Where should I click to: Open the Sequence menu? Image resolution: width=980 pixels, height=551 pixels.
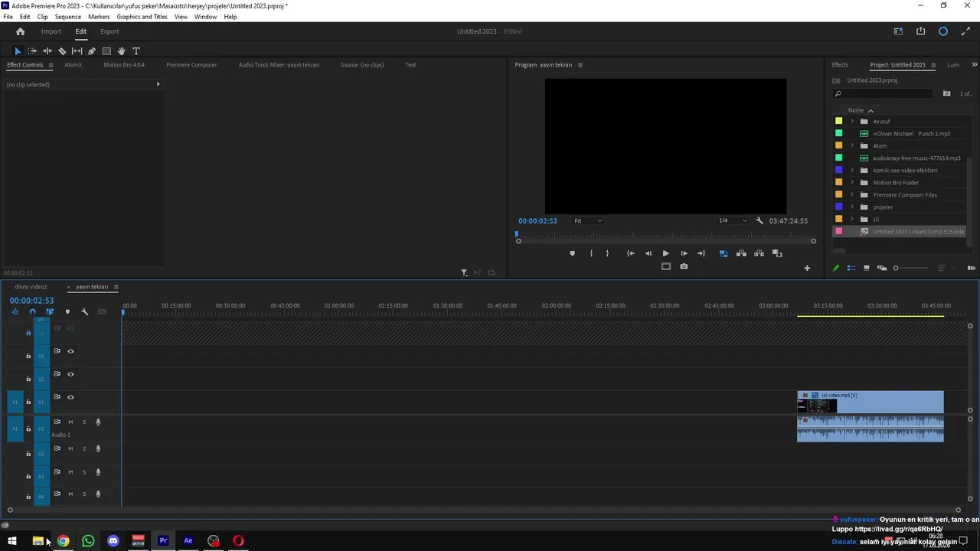68,17
